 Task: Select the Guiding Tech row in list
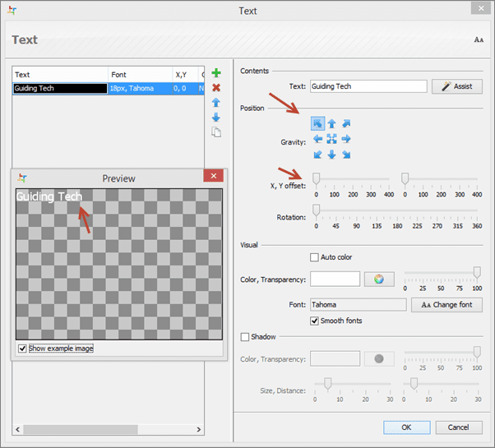[x=108, y=88]
